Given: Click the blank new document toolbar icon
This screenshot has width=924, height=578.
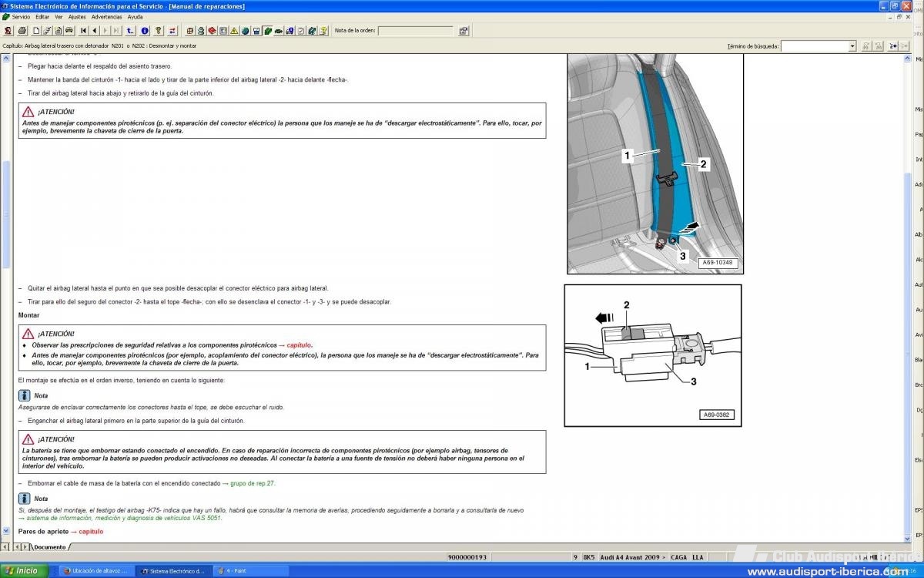Looking at the screenshot, I should pos(36,31).
